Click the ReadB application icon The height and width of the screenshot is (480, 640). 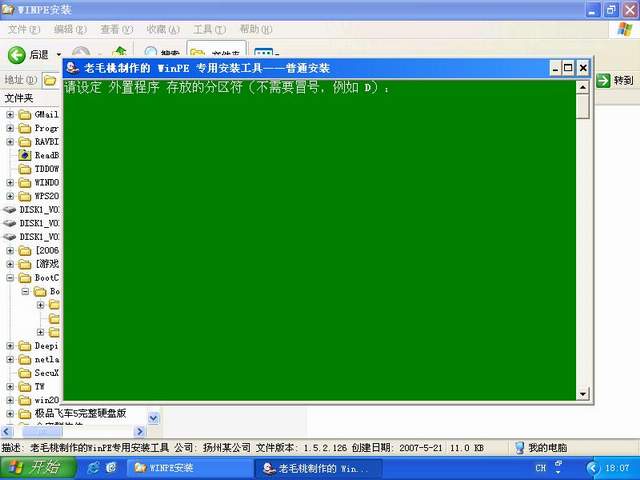pyautogui.click(x=25, y=155)
